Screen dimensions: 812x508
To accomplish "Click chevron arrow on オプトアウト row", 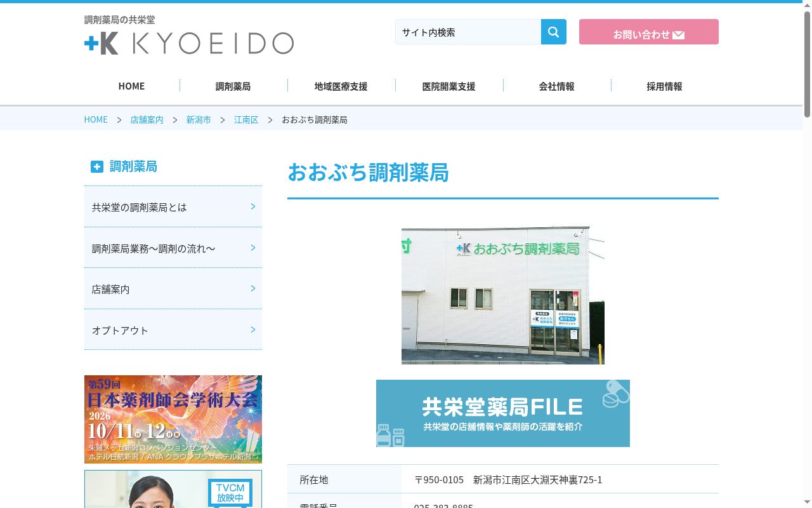I will [x=253, y=330].
